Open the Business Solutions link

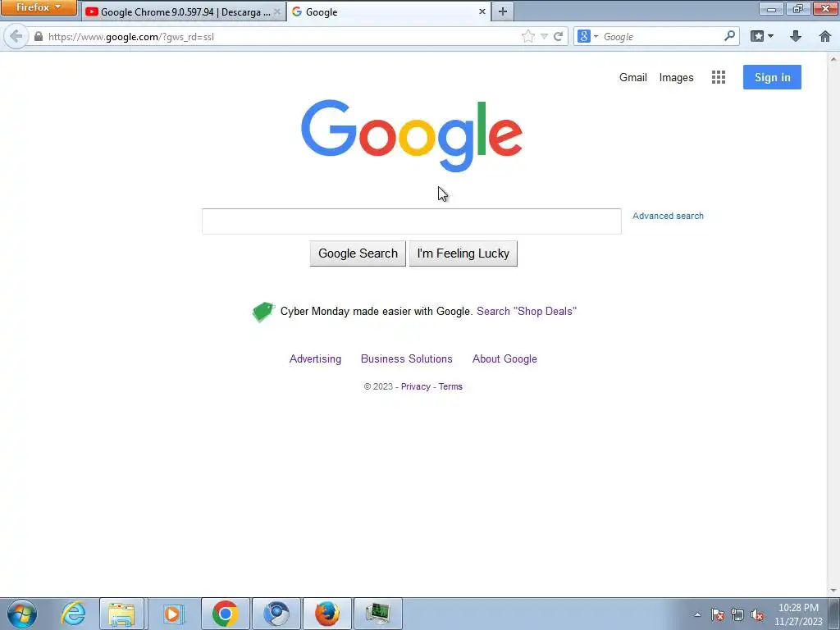407,359
